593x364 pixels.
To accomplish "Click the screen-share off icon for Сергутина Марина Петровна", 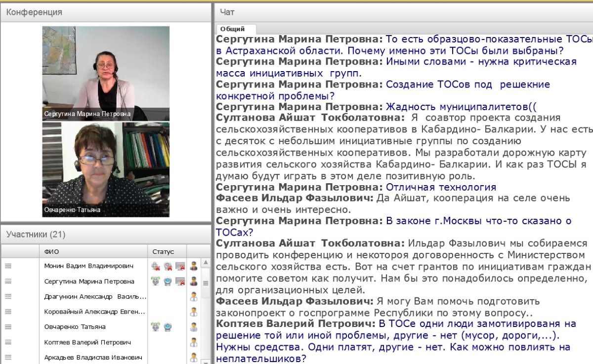I will point(180,281).
